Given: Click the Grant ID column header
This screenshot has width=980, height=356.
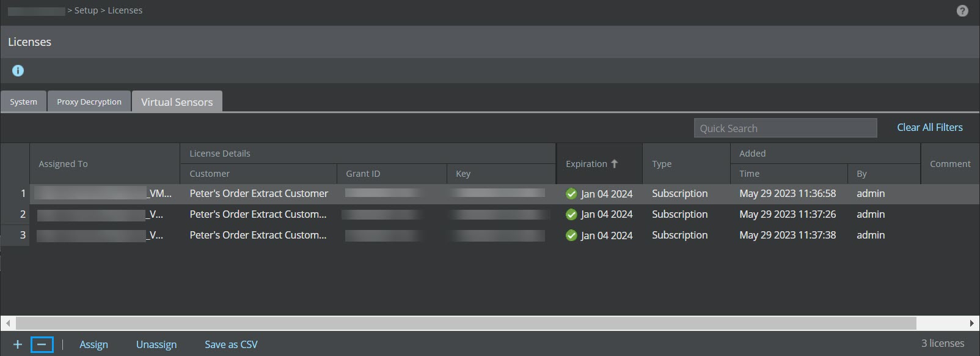Looking at the screenshot, I should (392, 174).
